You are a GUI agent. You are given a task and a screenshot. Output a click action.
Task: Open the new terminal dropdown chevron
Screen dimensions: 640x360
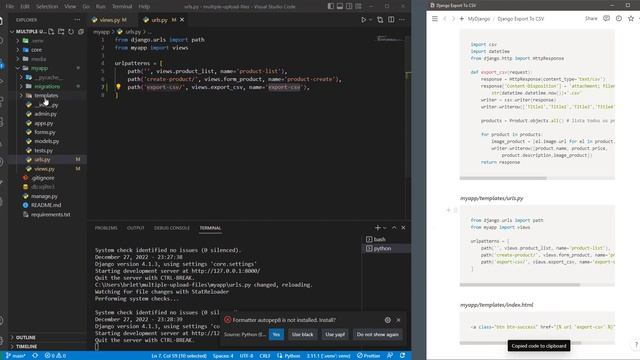[384, 228]
